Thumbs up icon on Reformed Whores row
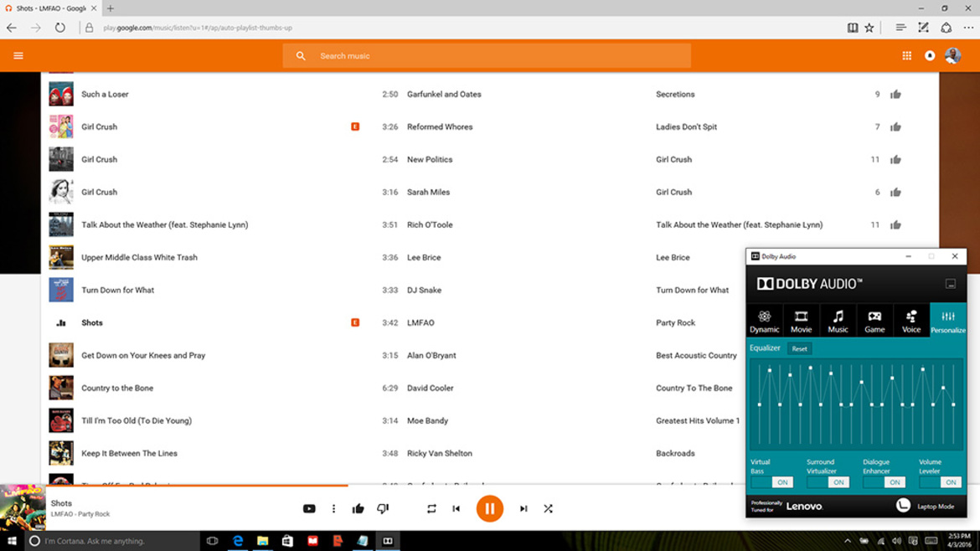This screenshot has width=980, height=551. click(895, 126)
